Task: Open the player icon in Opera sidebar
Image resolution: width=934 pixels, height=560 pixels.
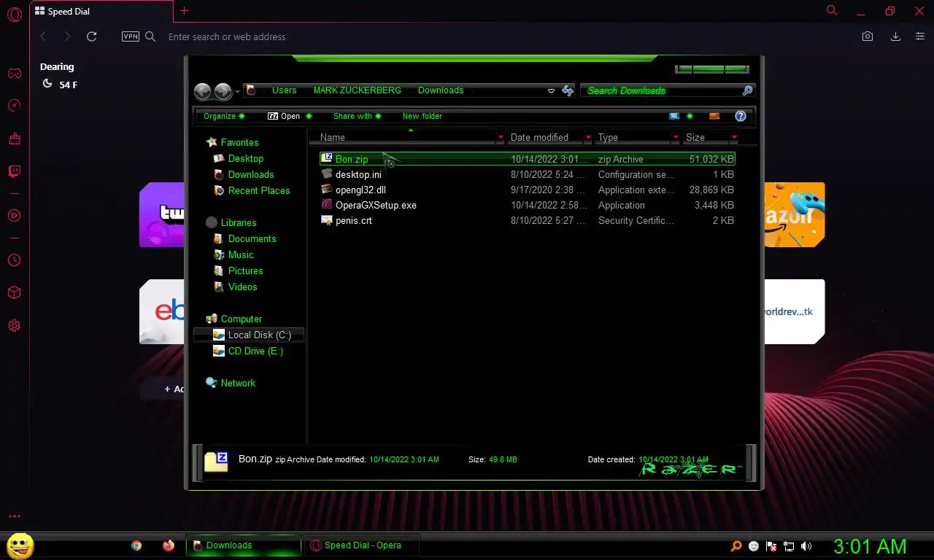Action: 14,215
